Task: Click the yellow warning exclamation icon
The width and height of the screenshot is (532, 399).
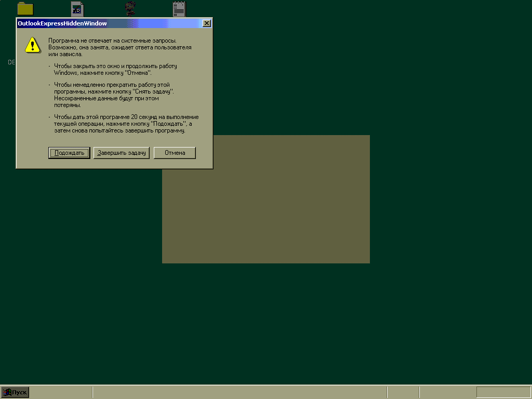Action: 33,45
